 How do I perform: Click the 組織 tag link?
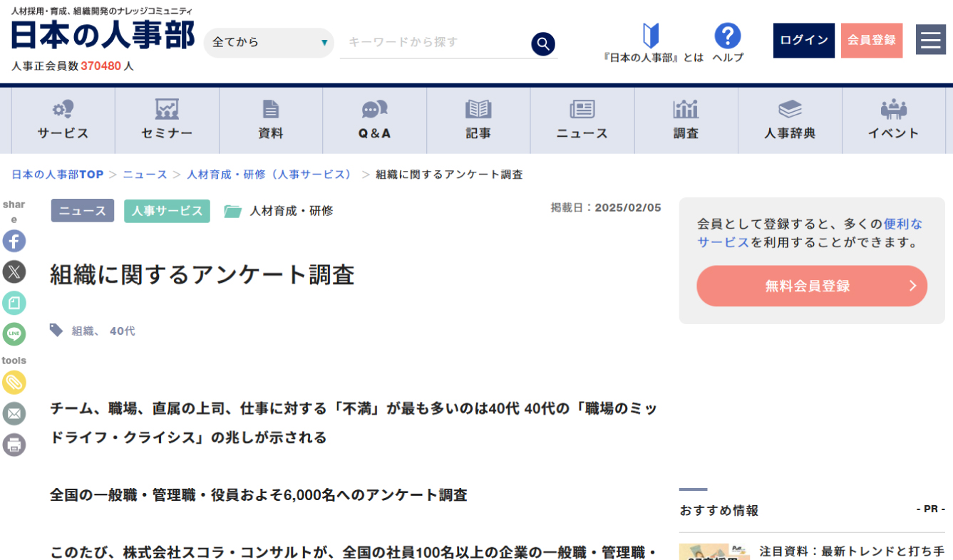(x=83, y=331)
